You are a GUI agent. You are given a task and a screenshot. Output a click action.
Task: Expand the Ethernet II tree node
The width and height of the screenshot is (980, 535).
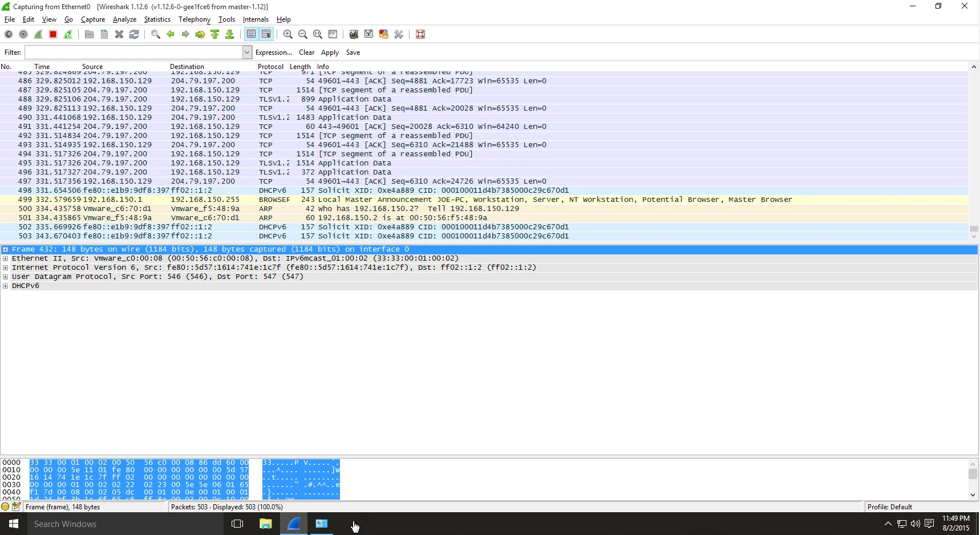(5, 258)
